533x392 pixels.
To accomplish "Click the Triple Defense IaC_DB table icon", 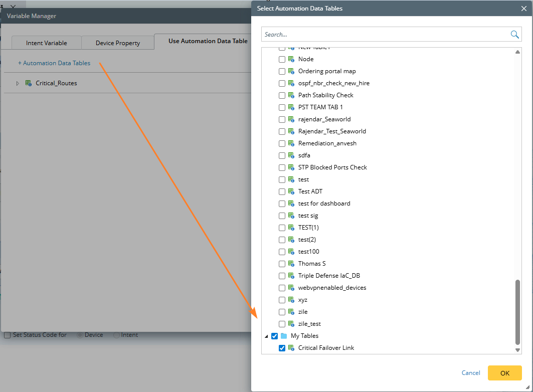I will coord(291,276).
